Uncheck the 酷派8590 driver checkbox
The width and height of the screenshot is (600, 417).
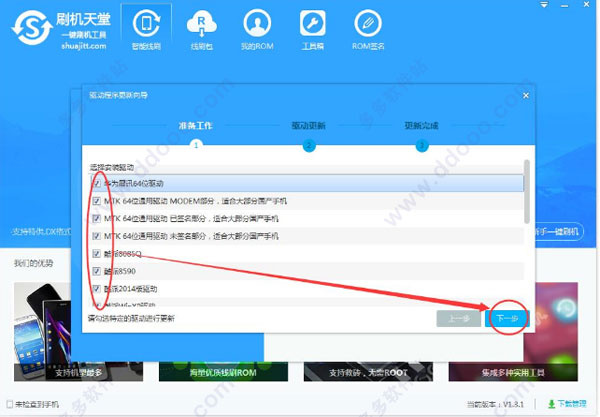point(96,271)
